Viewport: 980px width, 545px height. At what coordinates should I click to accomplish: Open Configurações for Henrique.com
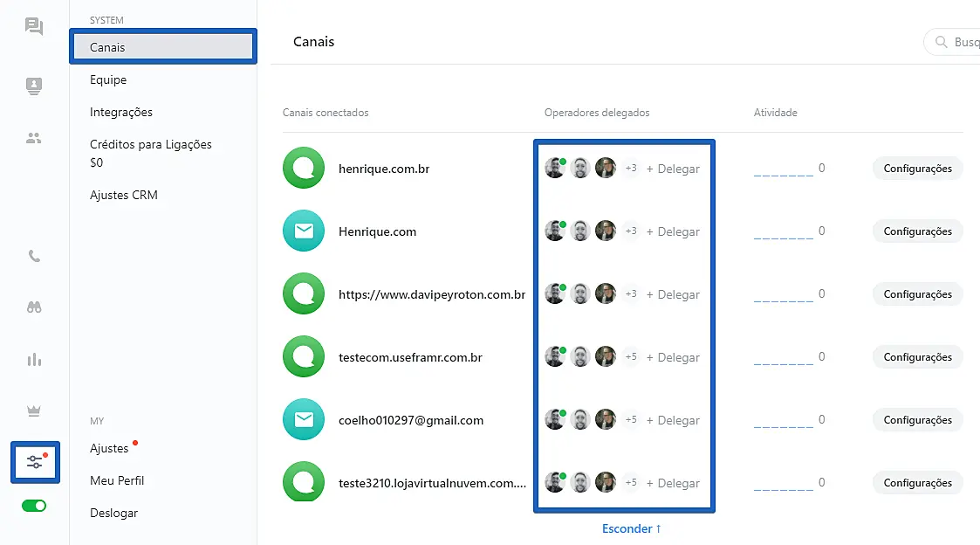click(x=917, y=231)
